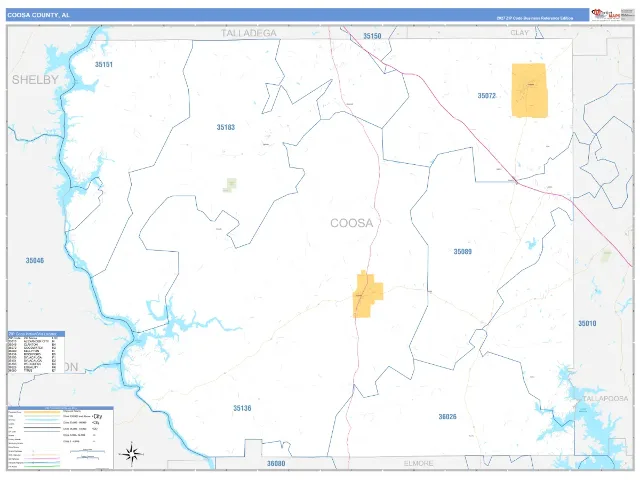Viewport: 640px width, 480px height.
Task: Select ZIP code label 36026
Action: (447, 417)
